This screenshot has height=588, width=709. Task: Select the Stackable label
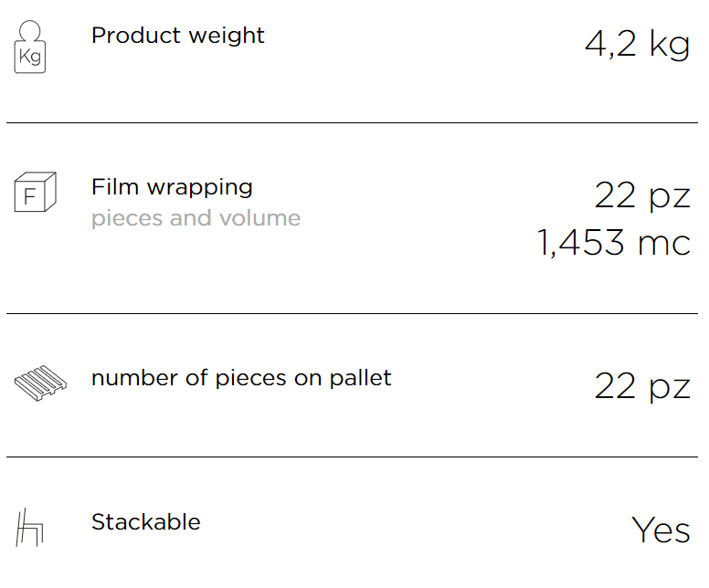click(145, 522)
